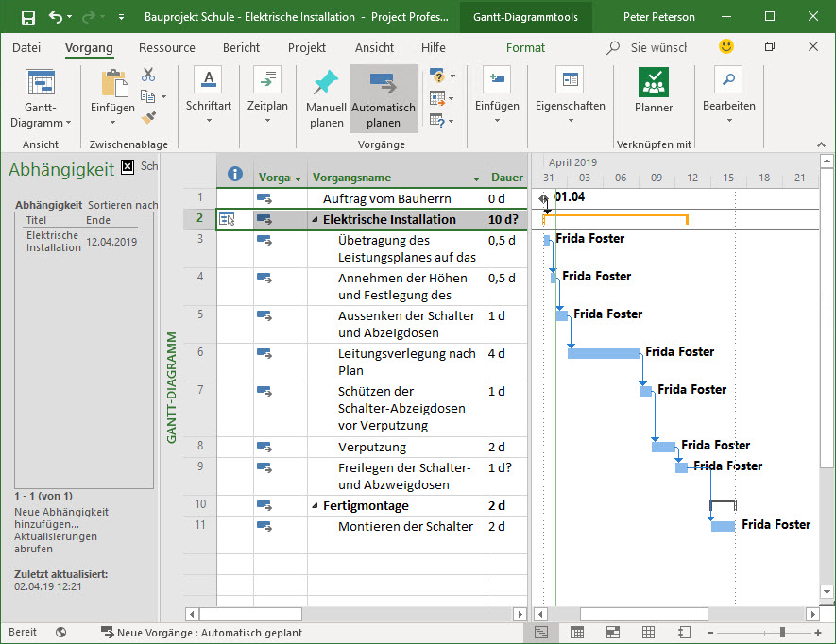
Task: Click the Einfügen clipboard paste icon
Action: point(113,83)
